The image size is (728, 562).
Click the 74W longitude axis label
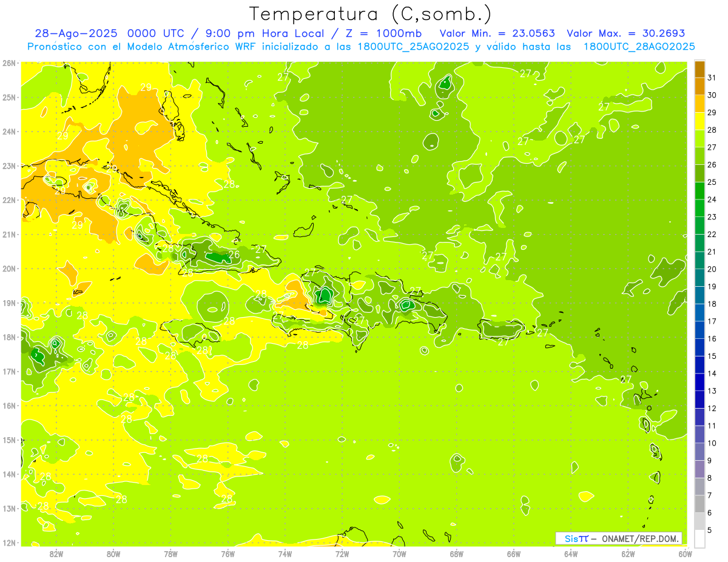pos(285,554)
